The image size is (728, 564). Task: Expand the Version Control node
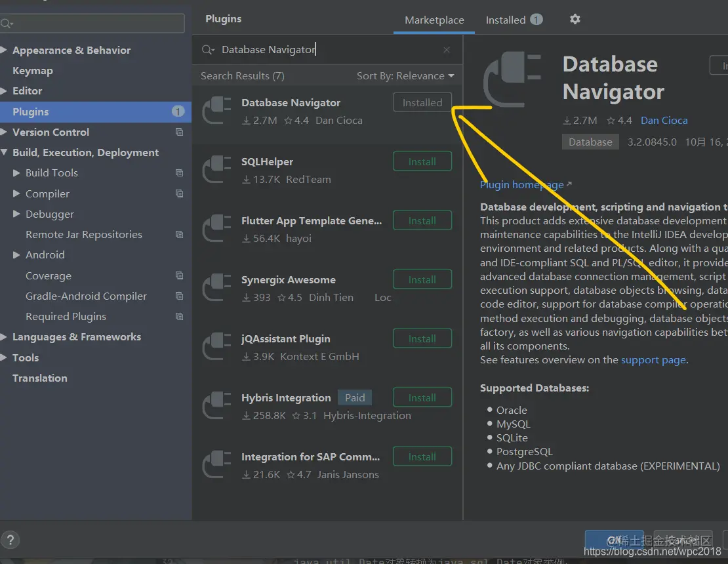[4, 132]
